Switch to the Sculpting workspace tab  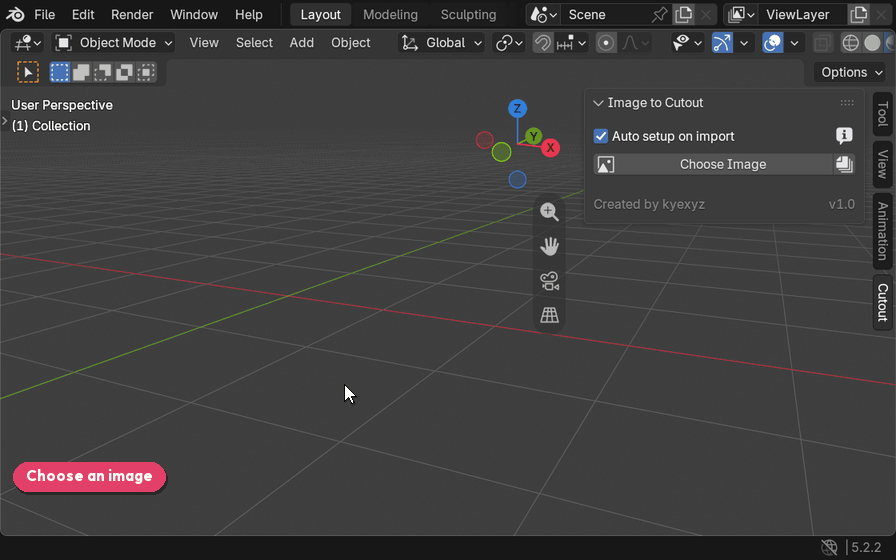[x=469, y=14]
